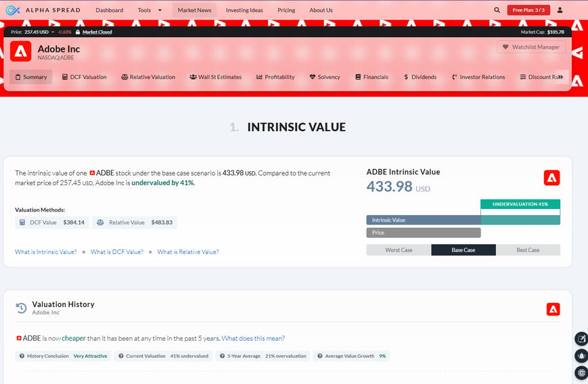The width and height of the screenshot is (588, 384).
Task: Click the bottom floating round icon
Action: pos(582,373)
